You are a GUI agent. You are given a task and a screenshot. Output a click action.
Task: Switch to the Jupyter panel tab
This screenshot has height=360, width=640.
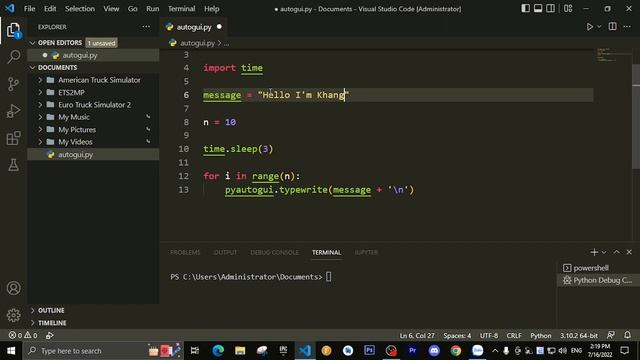click(x=366, y=253)
